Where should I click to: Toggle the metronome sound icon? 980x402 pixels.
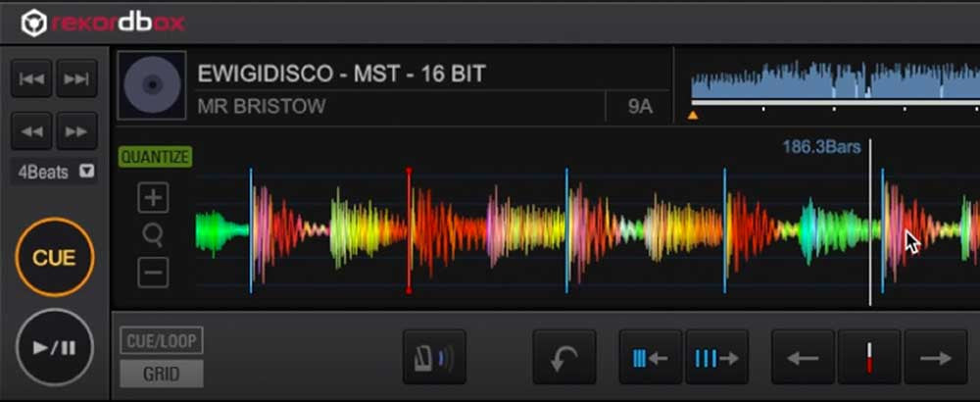434,357
